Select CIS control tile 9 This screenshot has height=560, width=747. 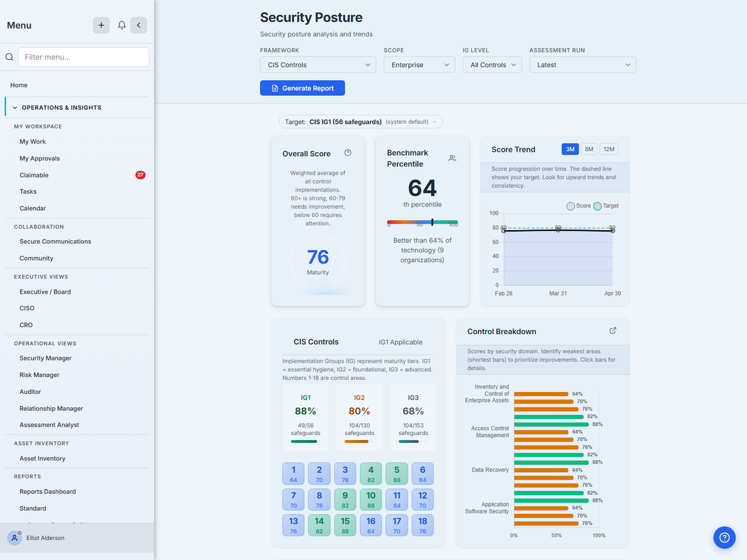345,500
